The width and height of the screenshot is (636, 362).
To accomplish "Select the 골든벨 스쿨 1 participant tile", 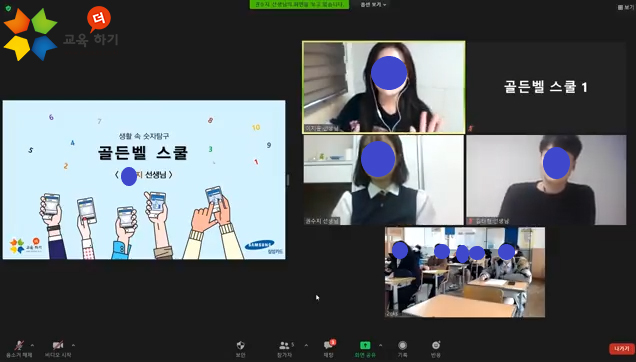I will click(546, 87).
